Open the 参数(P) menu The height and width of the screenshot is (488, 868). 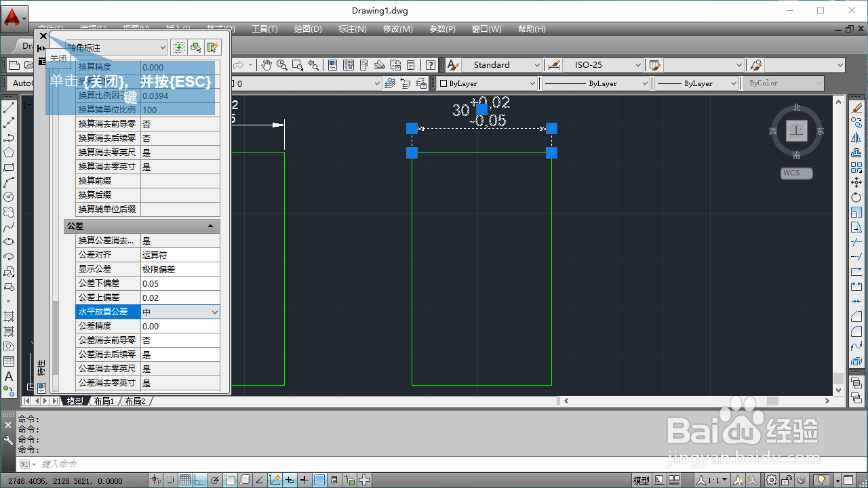442,29
